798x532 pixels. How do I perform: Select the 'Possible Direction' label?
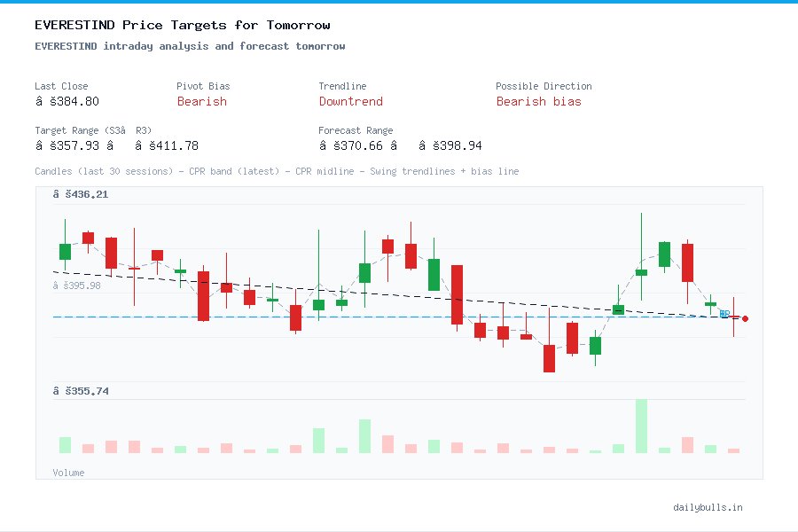tap(544, 86)
